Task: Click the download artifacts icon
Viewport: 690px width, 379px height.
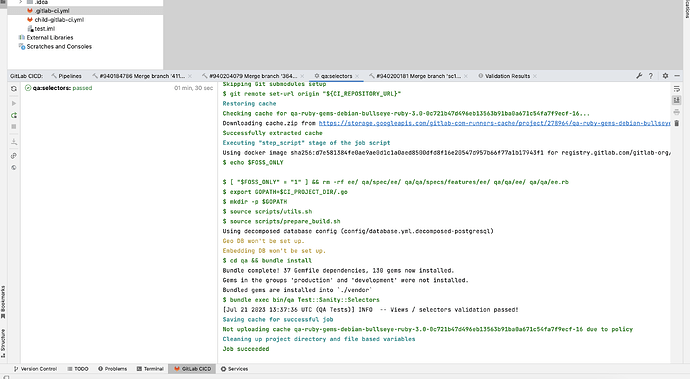Action: coord(14,142)
